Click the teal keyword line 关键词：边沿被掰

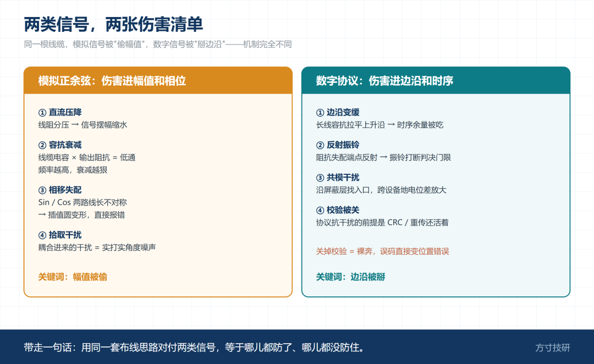[350, 277]
